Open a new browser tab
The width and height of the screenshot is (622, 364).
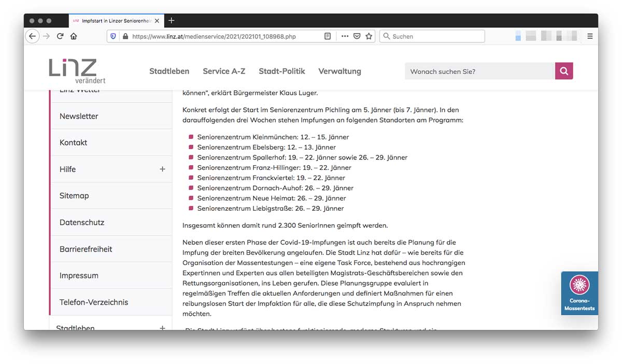[172, 21]
